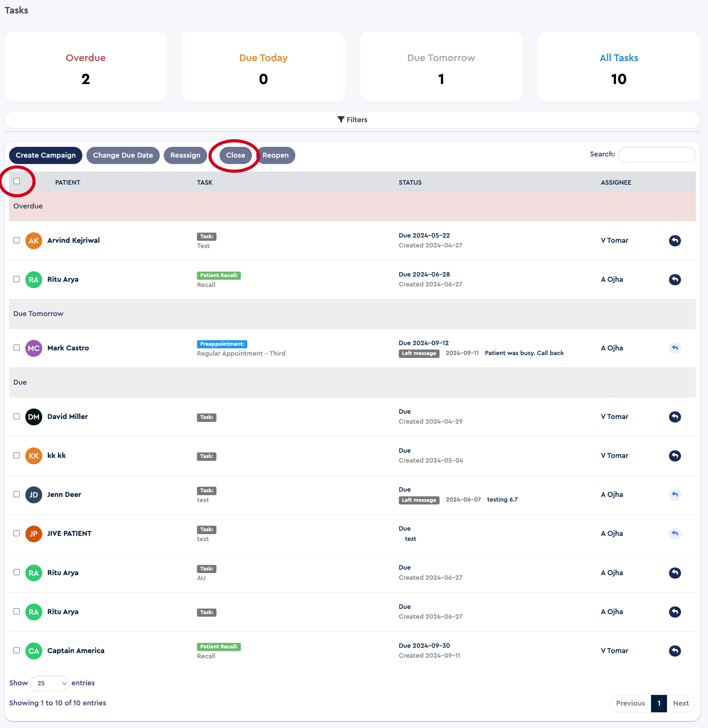Click the Create Campaign button
This screenshot has width=708, height=728.
46,155
